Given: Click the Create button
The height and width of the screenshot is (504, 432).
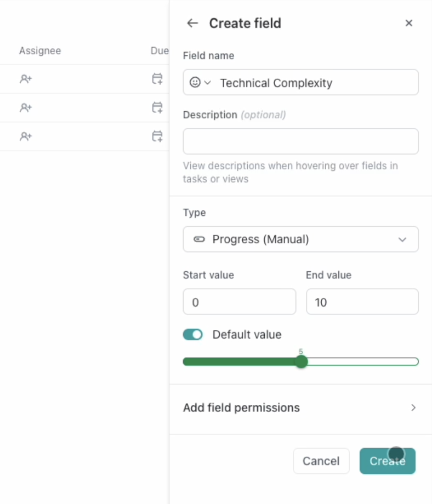Looking at the screenshot, I should coord(387,461).
